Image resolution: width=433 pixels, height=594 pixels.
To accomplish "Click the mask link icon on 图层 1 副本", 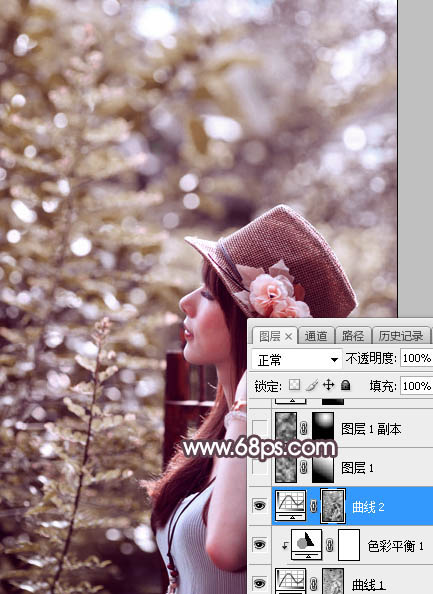I will tap(303, 428).
